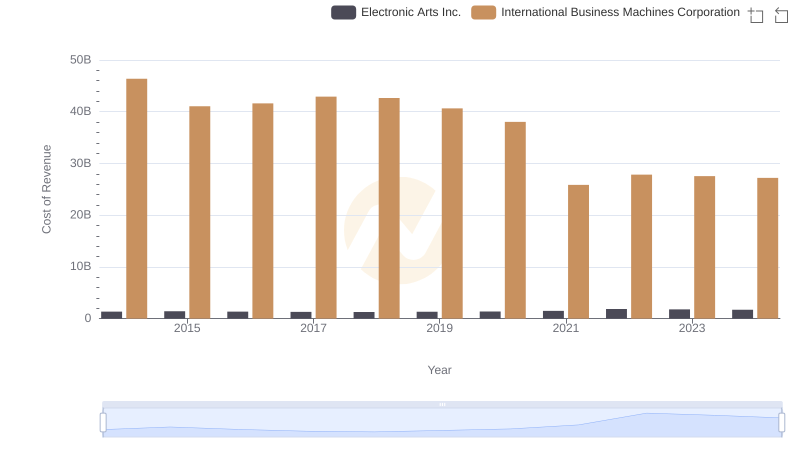Click the Electronic Arts bar for 2014

[112, 315]
